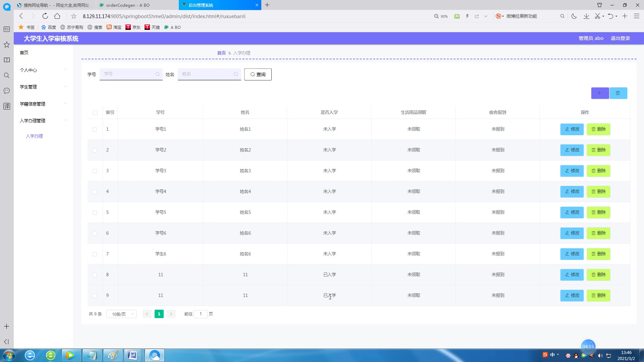Check the checkbox for row 1
Image resolution: width=644 pixels, height=362 pixels.
95,129
